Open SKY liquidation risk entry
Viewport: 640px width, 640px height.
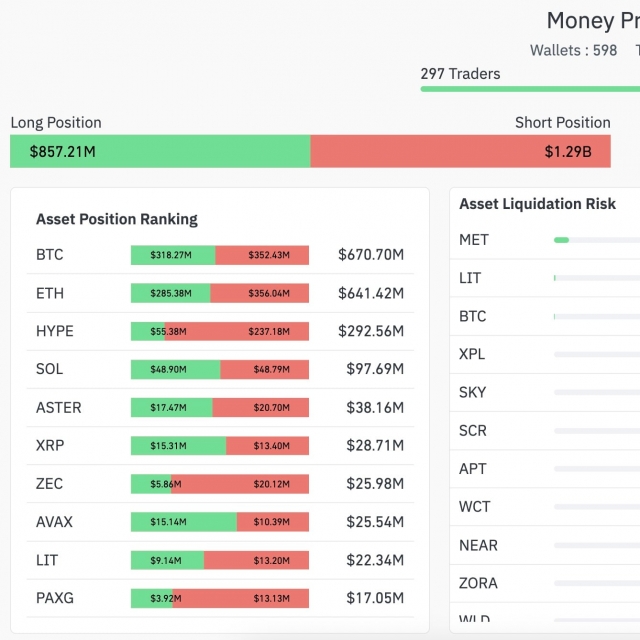472,392
